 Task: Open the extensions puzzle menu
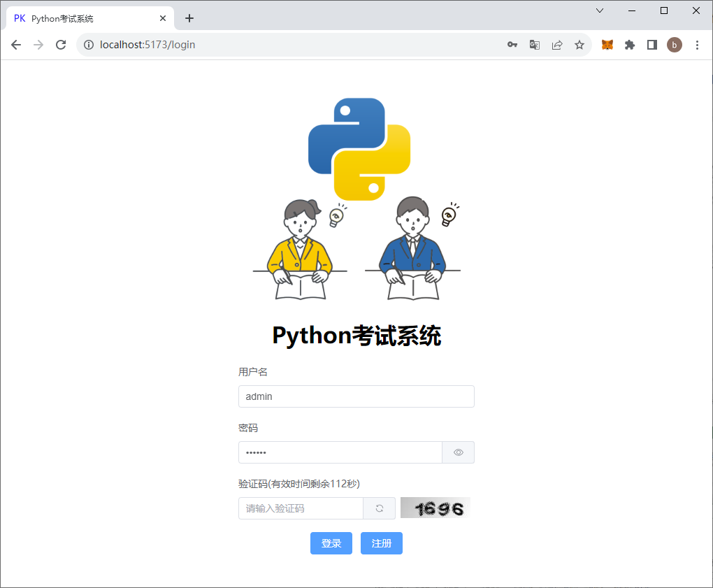(x=630, y=45)
